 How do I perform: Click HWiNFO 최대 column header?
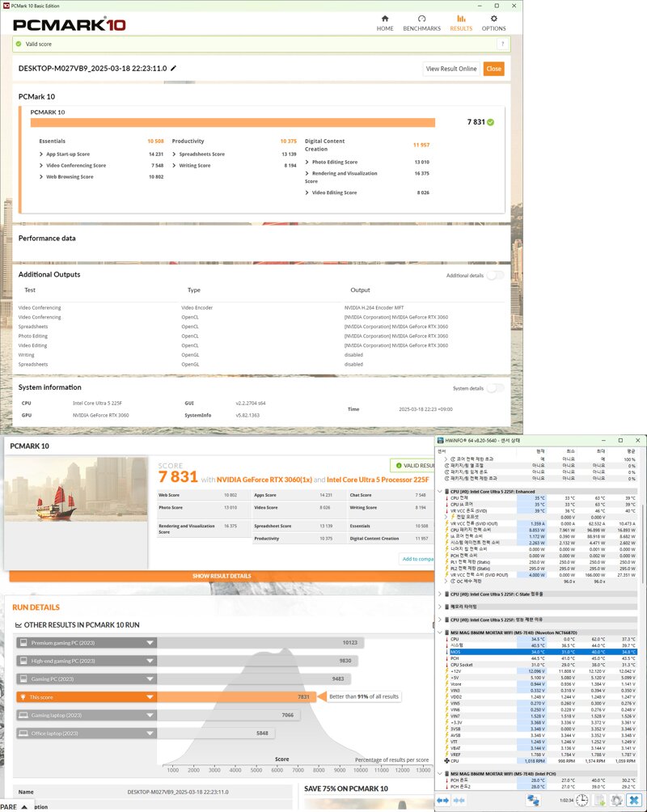tap(601, 451)
